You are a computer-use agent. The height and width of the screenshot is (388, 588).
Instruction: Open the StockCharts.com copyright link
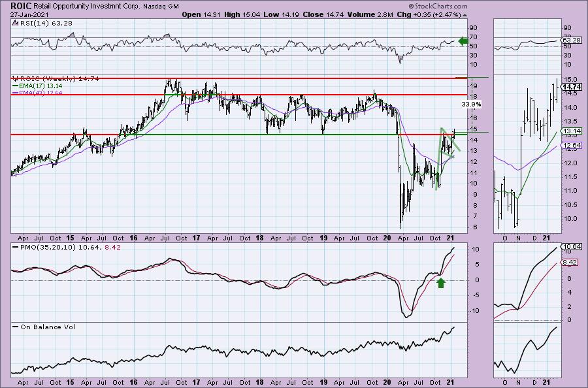tap(438, 6)
